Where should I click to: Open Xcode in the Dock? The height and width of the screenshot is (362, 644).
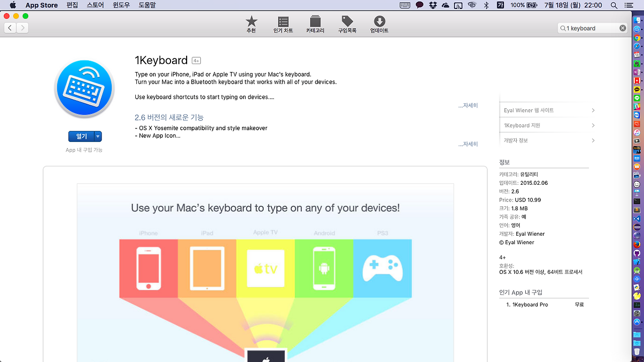click(x=637, y=262)
